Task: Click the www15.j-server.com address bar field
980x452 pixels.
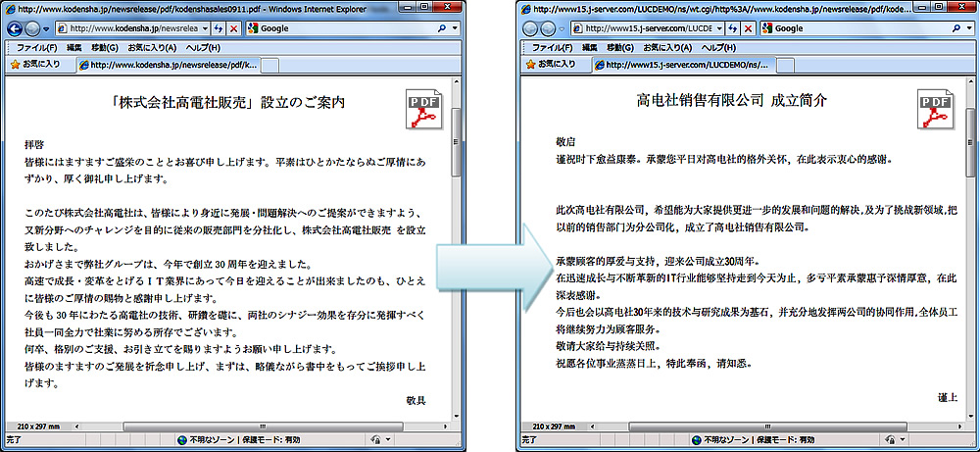Action: pos(648,28)
